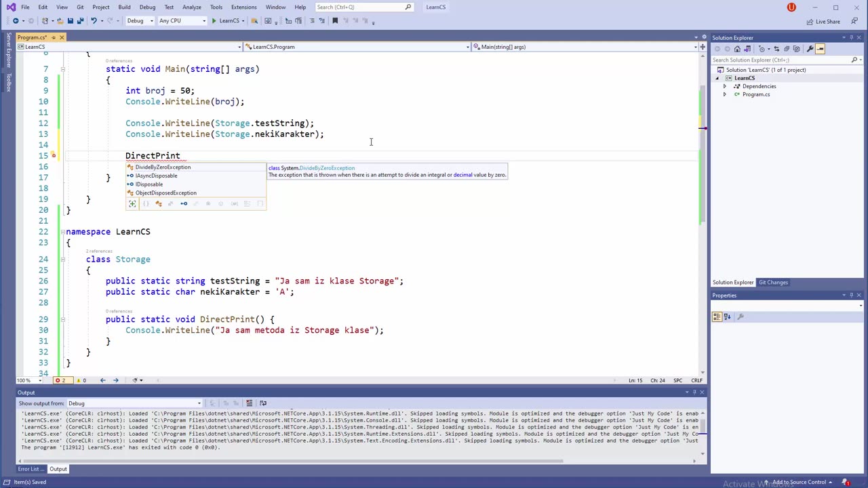Screen dimensions: 868x488
Task: Open the Show output from Debug dropdown
Action: pos(134,403)
